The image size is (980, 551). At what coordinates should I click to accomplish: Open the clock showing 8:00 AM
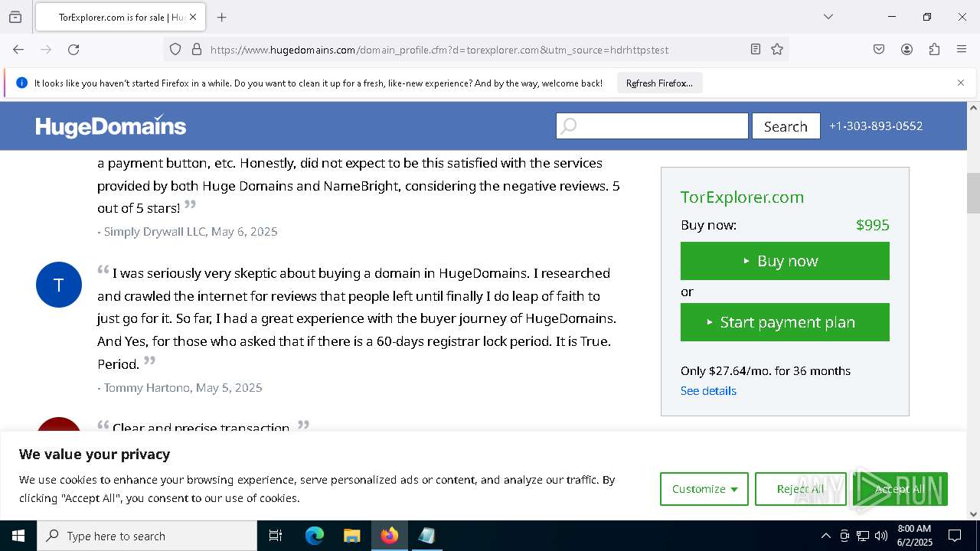914,536
